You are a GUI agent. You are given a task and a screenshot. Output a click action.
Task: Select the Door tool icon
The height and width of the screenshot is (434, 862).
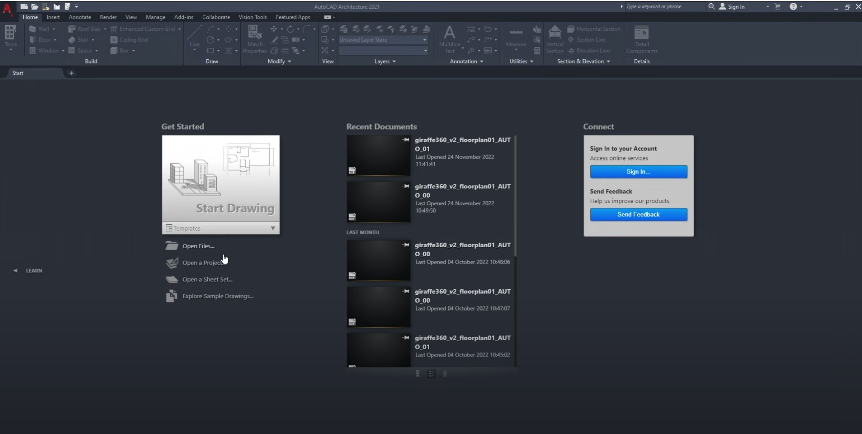(x=33, y=40)
